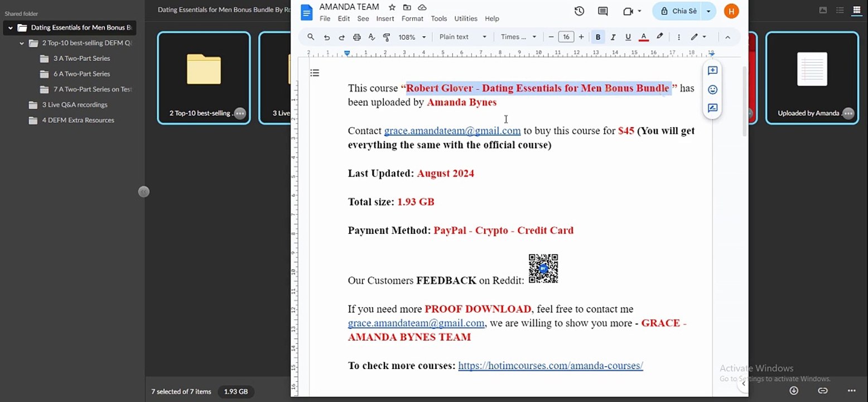Open the Plain text style dropdown

pos(462,37)
